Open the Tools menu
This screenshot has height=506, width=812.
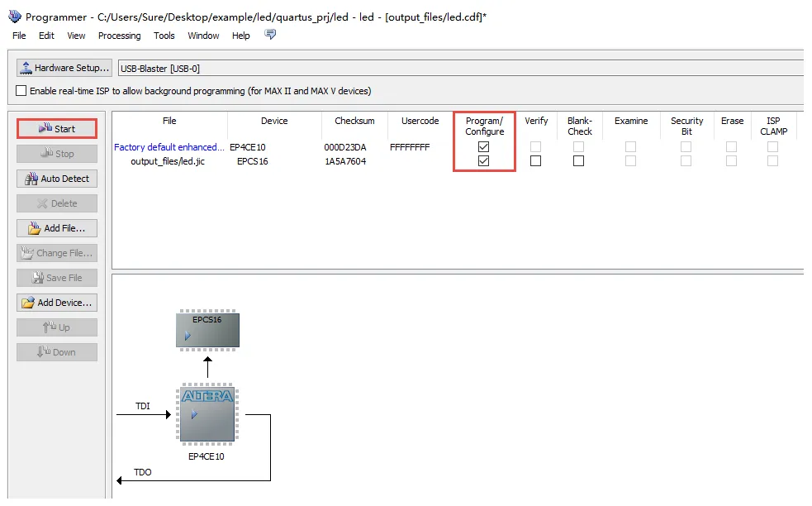164,36
